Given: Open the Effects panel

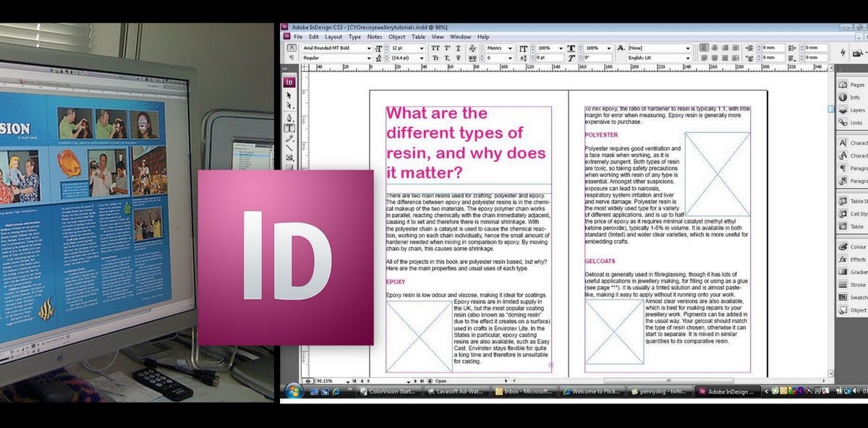Looking at the screenshot, I should 852,259.
